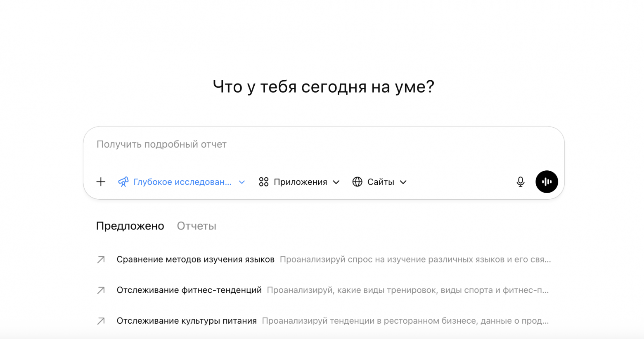Select the Отслеживание фитнес-тенденций suggestion
644x339 pixels.
coord(189,290)
